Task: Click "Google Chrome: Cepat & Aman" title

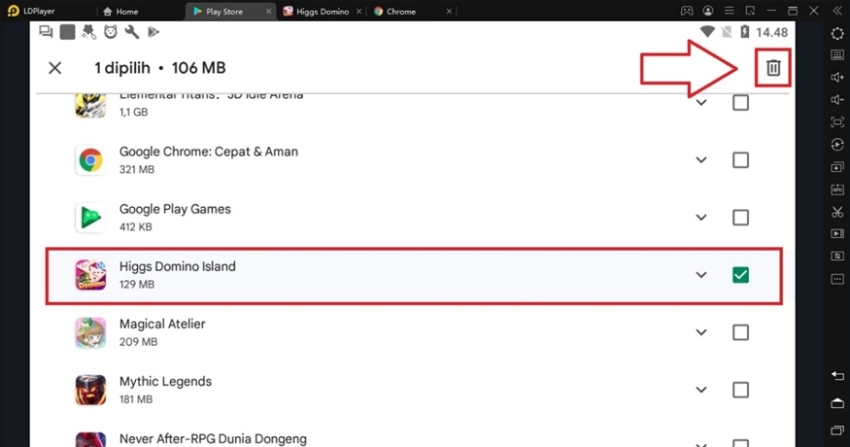Action: (x=209, y=152)
